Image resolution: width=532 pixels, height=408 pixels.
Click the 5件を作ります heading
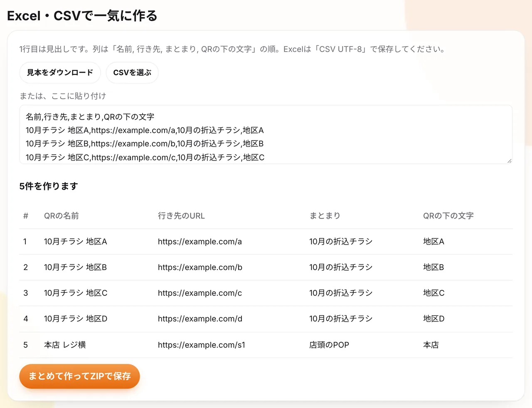49,186
